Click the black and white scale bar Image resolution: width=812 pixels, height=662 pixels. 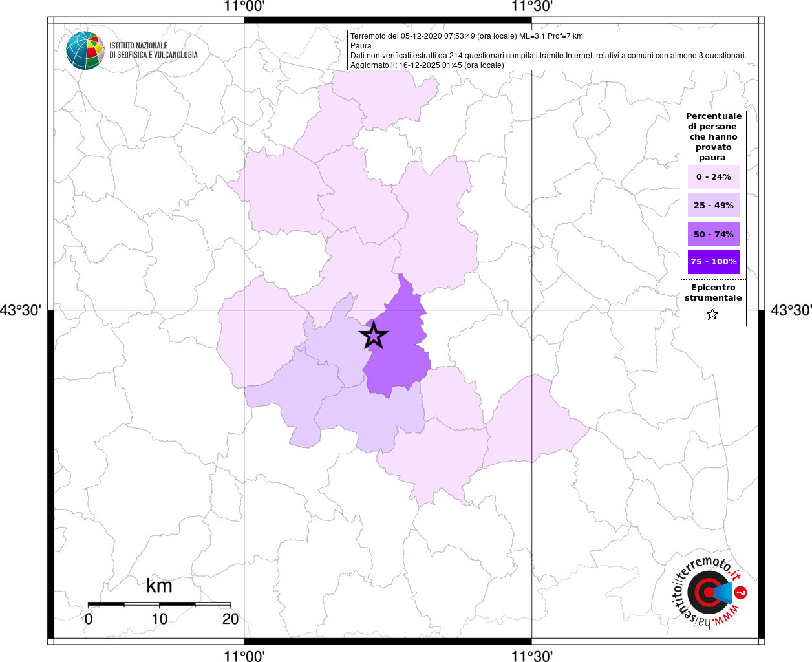160,604
